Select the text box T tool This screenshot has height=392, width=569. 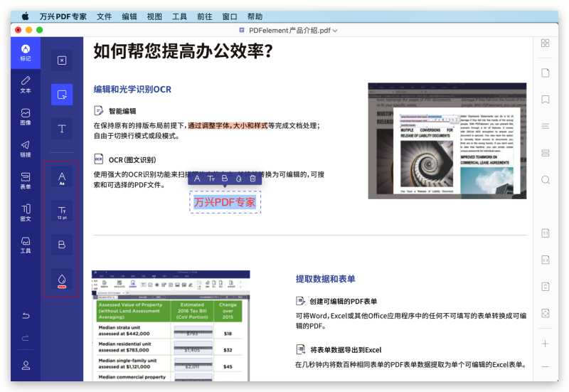pyautogui.click(x=62, y=129)
